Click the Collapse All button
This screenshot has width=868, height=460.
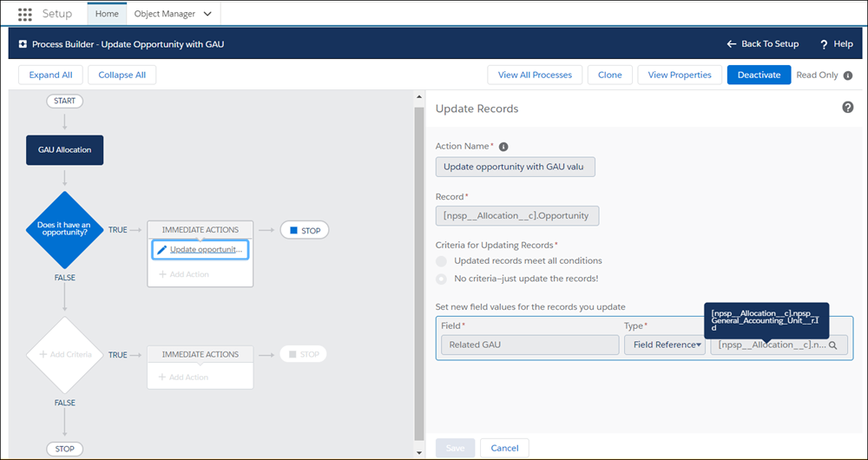(x=122, y=75)
